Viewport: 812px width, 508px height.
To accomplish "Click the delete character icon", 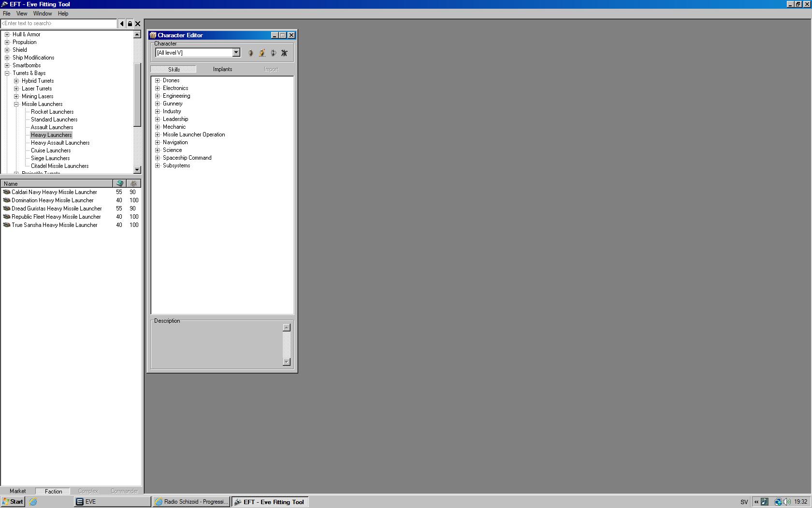I will [284, 53].
